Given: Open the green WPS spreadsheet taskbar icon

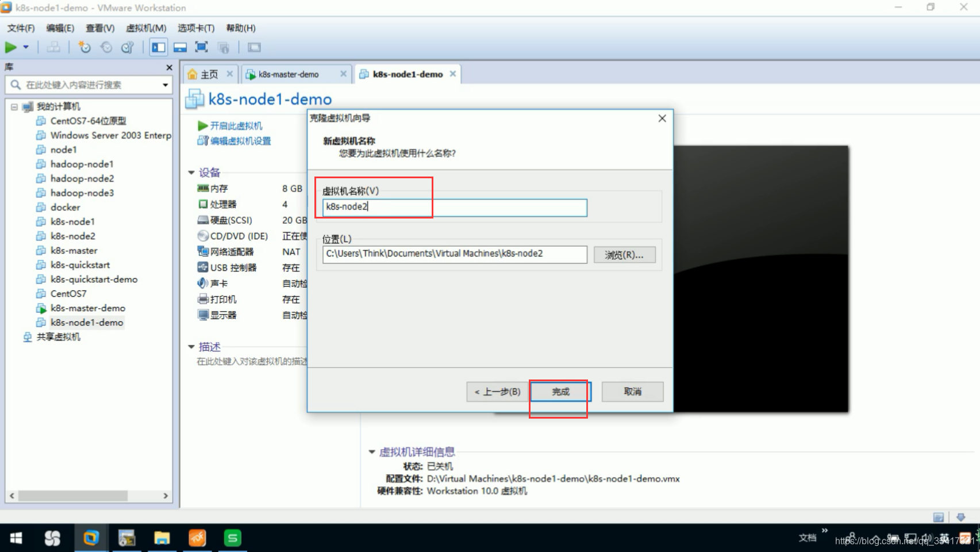Looking at the screenshot, I should (233, 538).
